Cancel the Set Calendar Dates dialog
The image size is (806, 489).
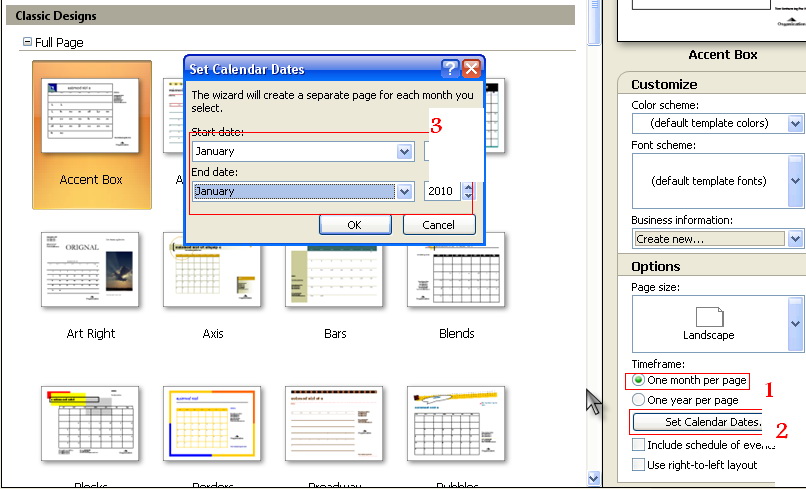[x=438, y=225]
